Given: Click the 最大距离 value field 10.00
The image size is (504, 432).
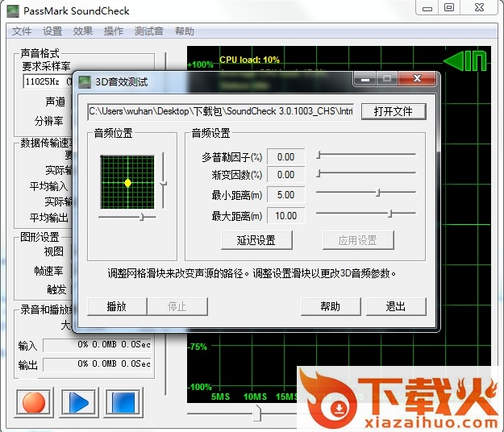Looking at the screenshot, I should click(x=286, y=216).
